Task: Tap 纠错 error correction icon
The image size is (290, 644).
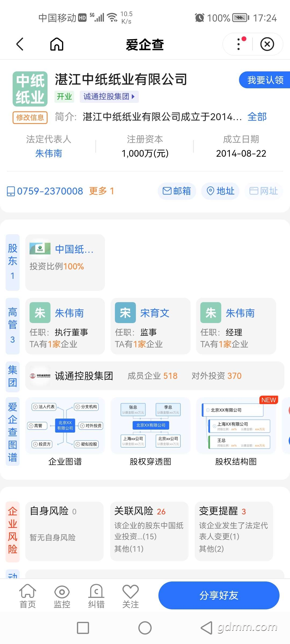Action: (96, 596)
